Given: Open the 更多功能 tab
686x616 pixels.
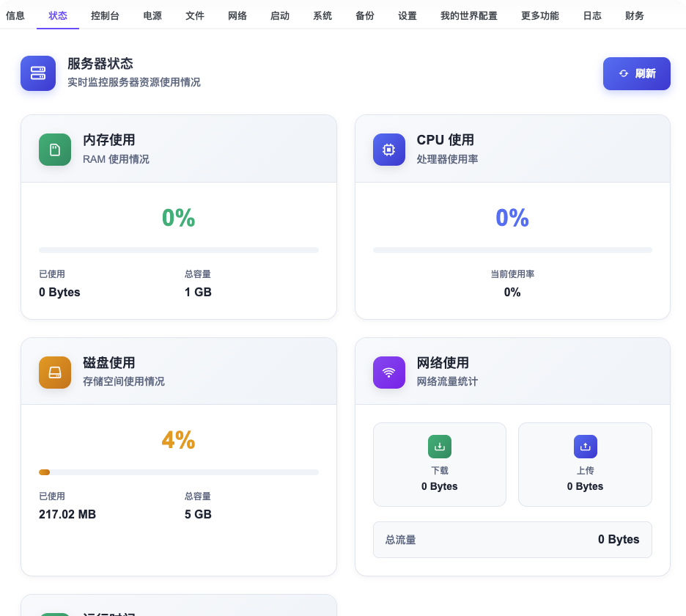Looking at the screenshot, I should click(540, 15).
